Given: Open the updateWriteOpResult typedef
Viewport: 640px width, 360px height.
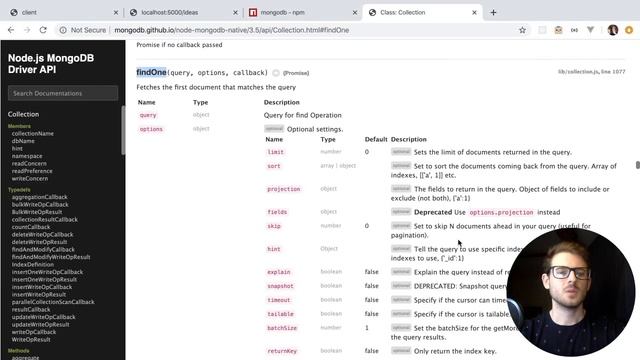Looking at the screenshot, I should (40, 324).
